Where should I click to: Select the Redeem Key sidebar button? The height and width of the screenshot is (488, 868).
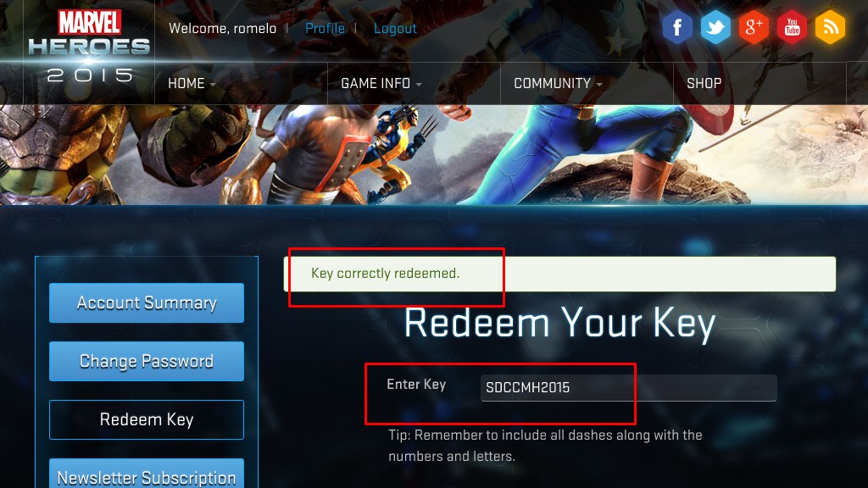tap(147, 419)
